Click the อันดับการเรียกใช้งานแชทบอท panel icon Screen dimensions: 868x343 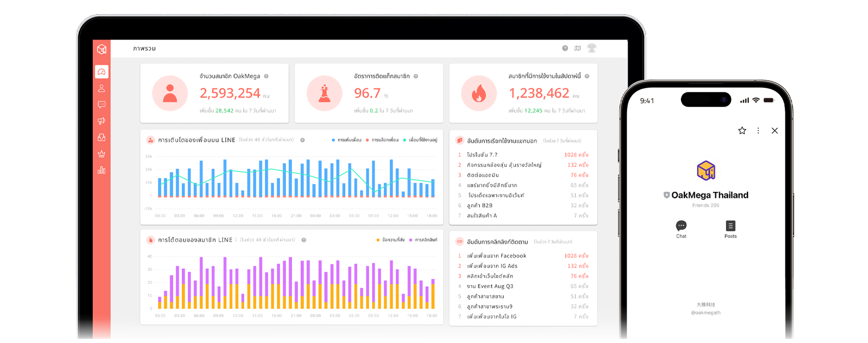460,140
